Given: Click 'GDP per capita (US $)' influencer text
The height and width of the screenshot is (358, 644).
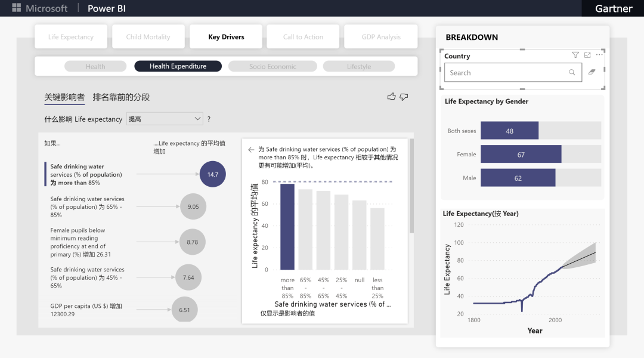Looking at the screenshot, I should [86, 310].
